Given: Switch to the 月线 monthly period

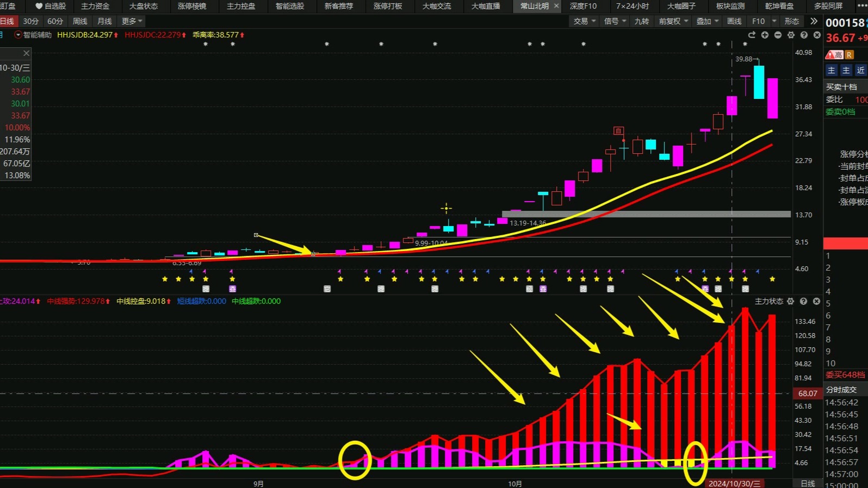Looking at the screenshot, I should pyautogui.click(x=104, y=21).
